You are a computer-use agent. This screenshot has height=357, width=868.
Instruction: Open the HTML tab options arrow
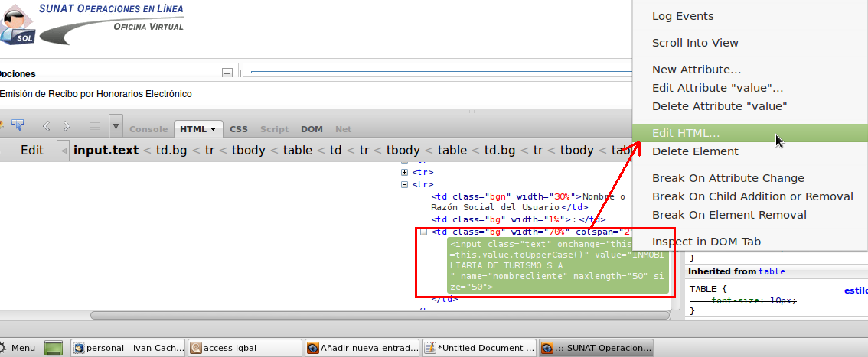(x=214, y=129)
